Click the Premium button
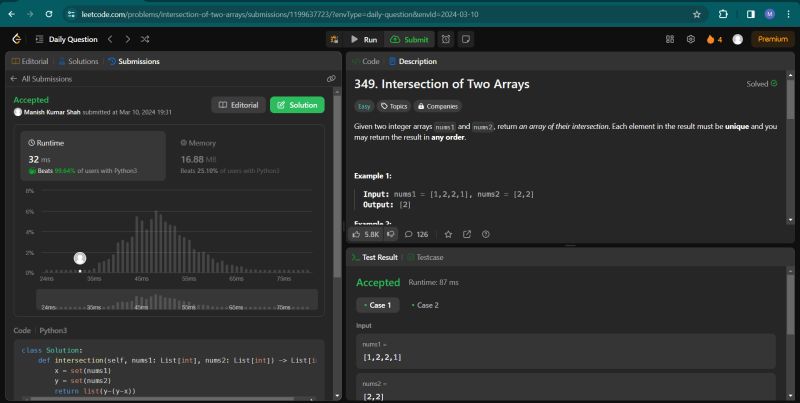The height and width of the screenshot is (403, 800). [772, 39]
